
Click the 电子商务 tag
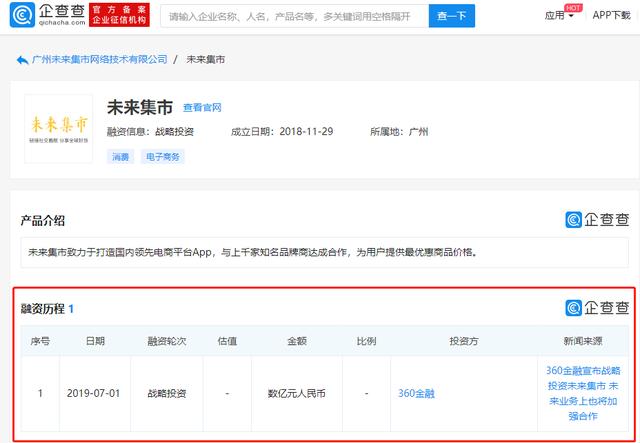coord(163,157)
